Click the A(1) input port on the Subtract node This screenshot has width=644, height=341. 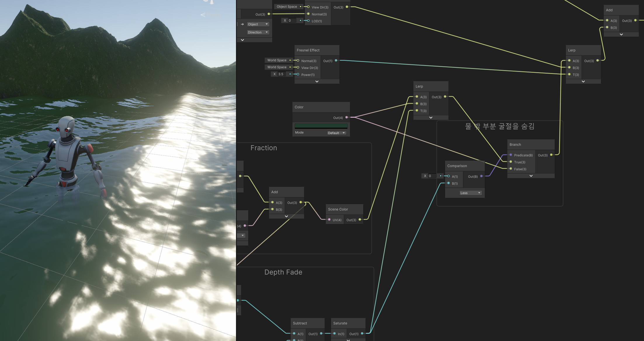click(x=294, y=333)
